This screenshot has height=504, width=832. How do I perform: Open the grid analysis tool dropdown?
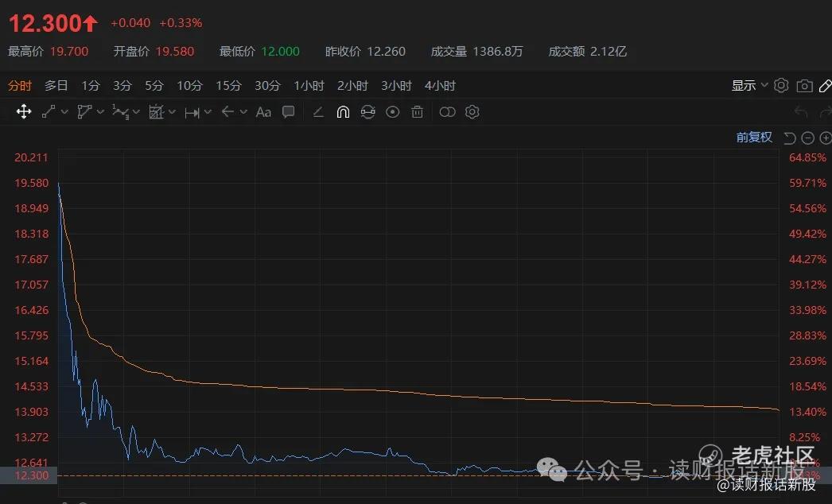[x=172, y=112]
